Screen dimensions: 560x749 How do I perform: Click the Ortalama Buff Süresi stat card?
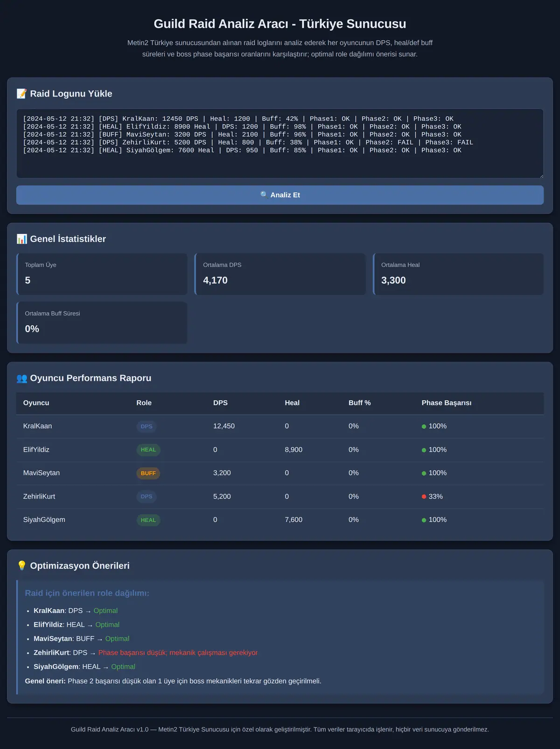[x=102, y=322]
